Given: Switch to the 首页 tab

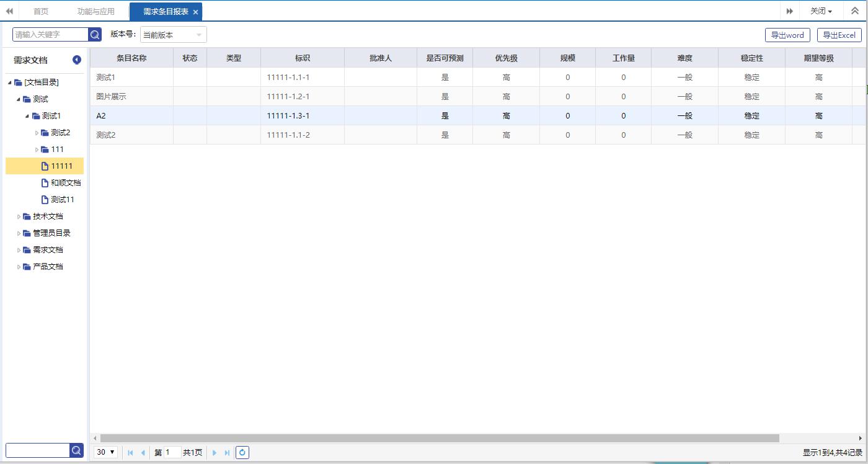Looking at the screenshot, I should (x=41, y=11).
